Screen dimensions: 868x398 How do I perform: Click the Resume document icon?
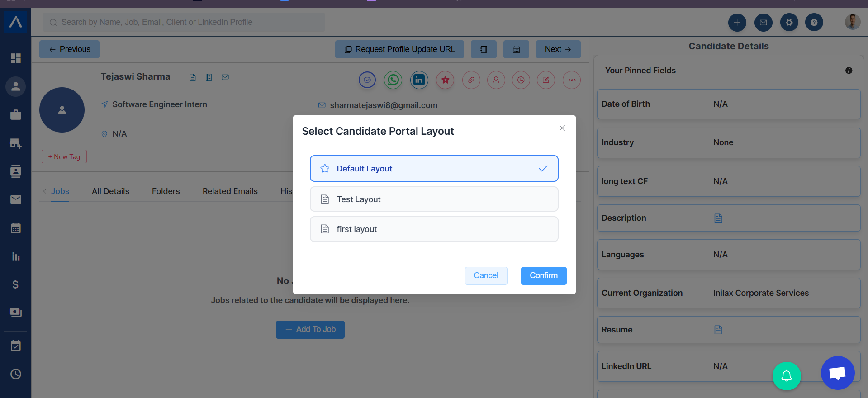[x=718, y=330]
